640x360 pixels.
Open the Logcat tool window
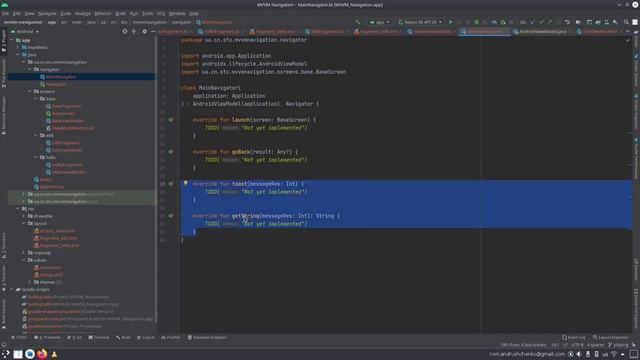[146, 338]
